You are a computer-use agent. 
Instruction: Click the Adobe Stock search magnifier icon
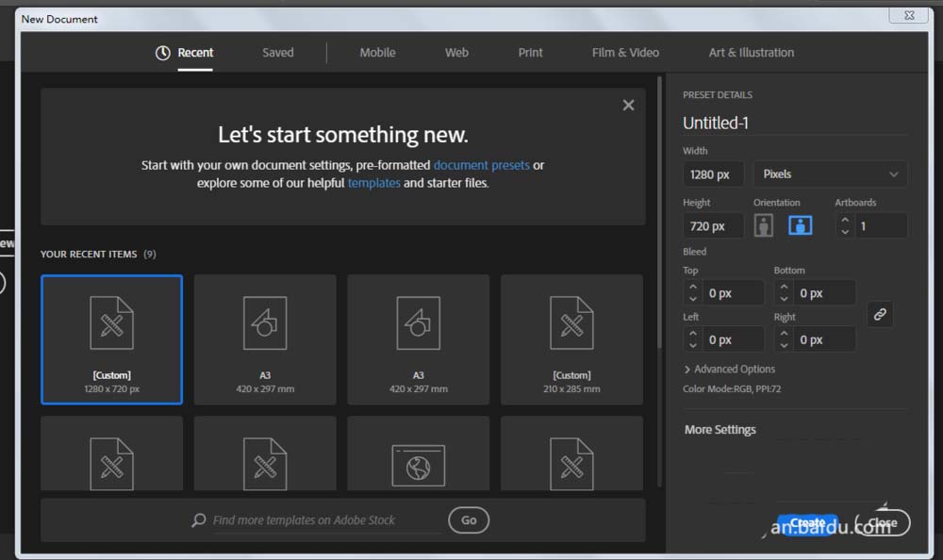click(198, 520)
